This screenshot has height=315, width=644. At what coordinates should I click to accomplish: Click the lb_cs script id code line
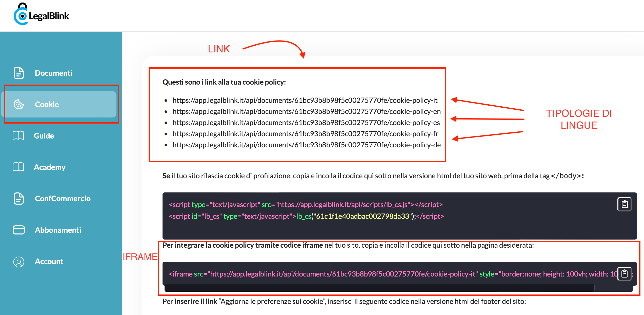(x=306, y=216)
